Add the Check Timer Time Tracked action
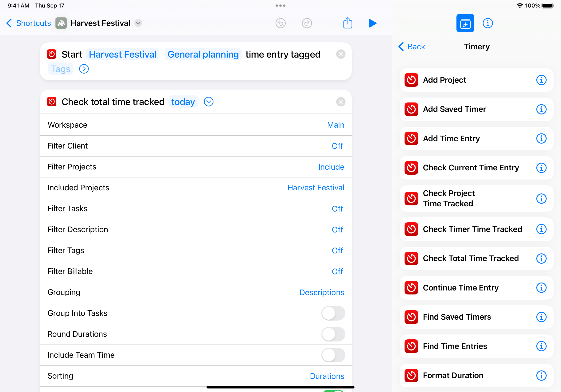Image resolution: width=561 pixels, height=392 pixels. coord(476,229)
